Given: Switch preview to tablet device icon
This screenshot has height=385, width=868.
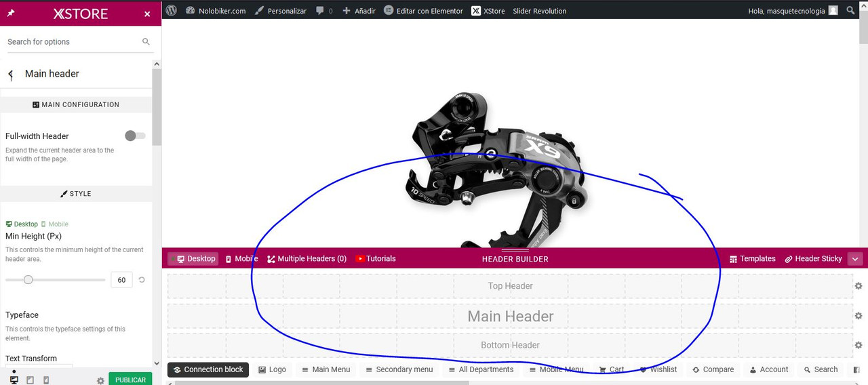Looking at the screenshot, I should click(30, 380).
